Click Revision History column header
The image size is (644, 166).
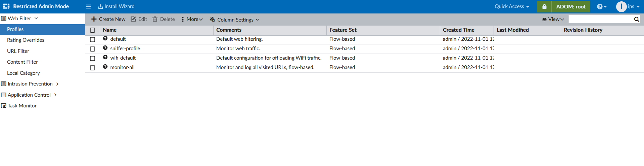(583, 30)
